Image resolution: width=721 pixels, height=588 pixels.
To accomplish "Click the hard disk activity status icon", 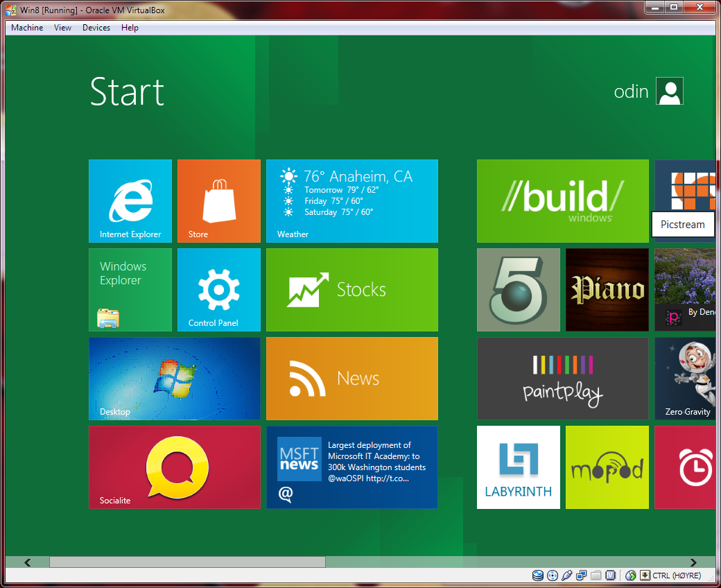I will [x=537, y=575].
